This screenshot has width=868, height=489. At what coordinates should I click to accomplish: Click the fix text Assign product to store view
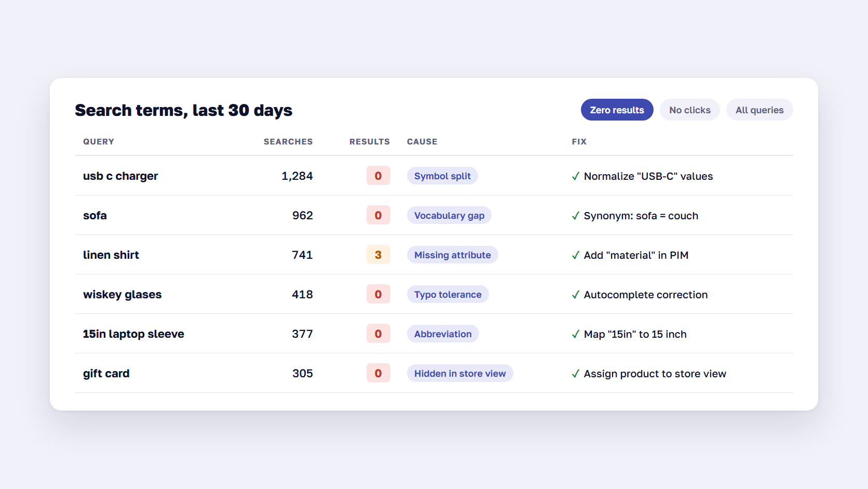click(x=655, y=374)
